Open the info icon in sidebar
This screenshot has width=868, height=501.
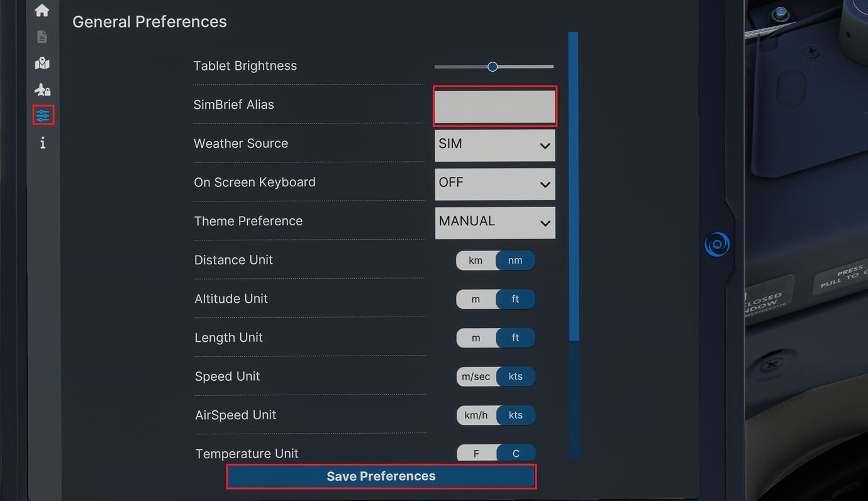point(42,144)
